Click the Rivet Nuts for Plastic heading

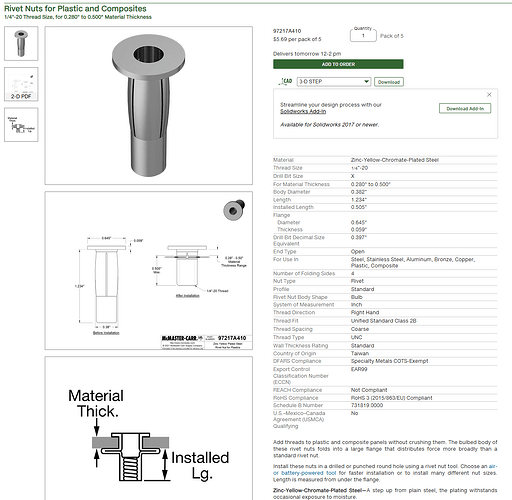click(75, 8)
